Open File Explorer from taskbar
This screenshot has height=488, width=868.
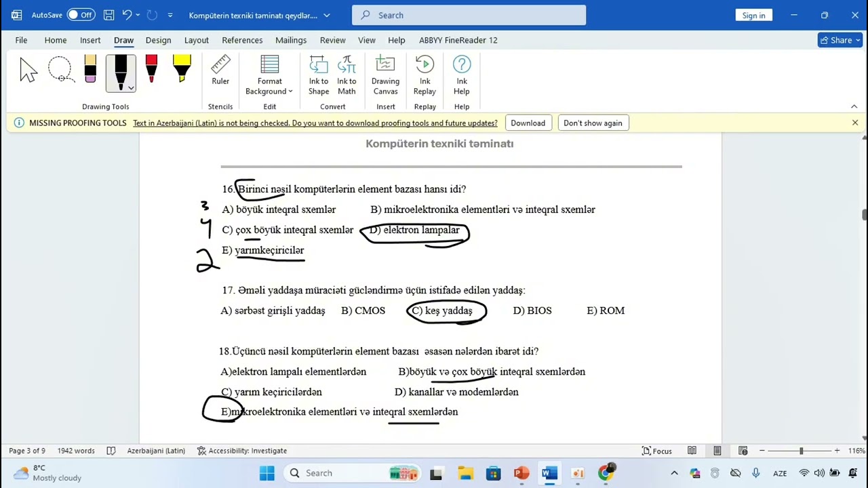pos(465,473)
